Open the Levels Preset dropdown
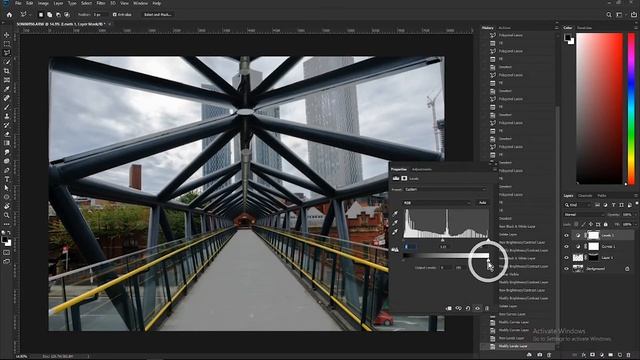Screen dimensions: 640x360 click(445, 189)
